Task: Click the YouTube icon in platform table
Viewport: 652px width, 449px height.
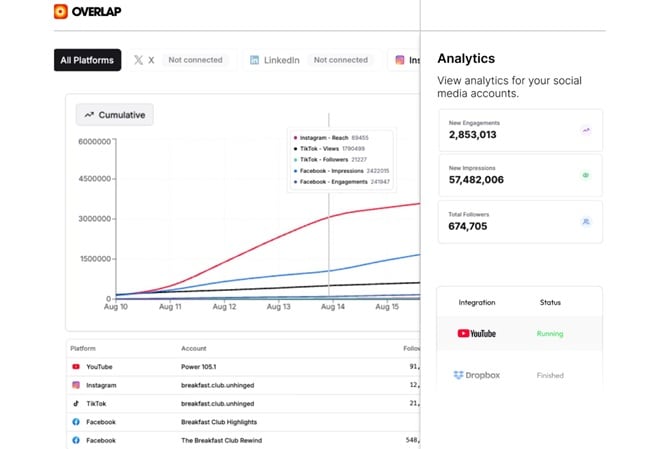Action: [x=76, y=367]
